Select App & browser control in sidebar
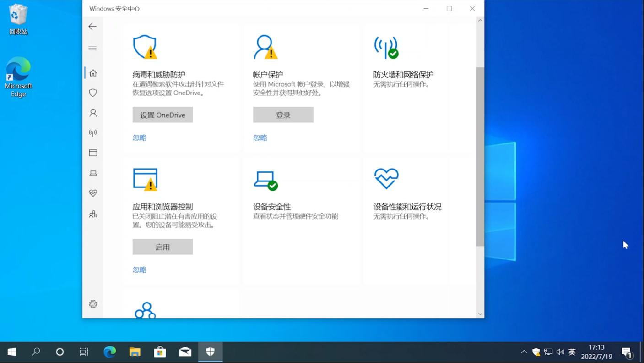This screenshot has width=644, height=363. (x=92, y=153)
